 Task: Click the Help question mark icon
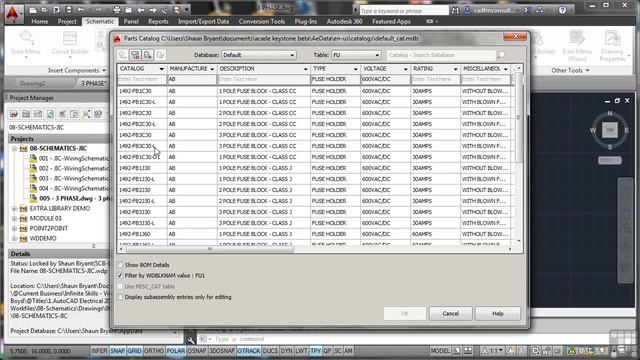[x=562, y=10]
